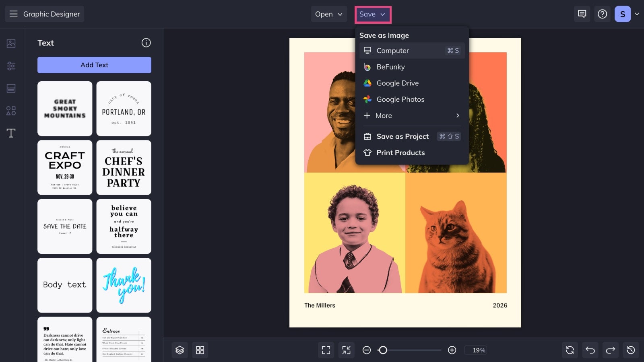Select the Edit sliders sidebar icon
The image size is (644, 362).
click(x=11, y=66)
